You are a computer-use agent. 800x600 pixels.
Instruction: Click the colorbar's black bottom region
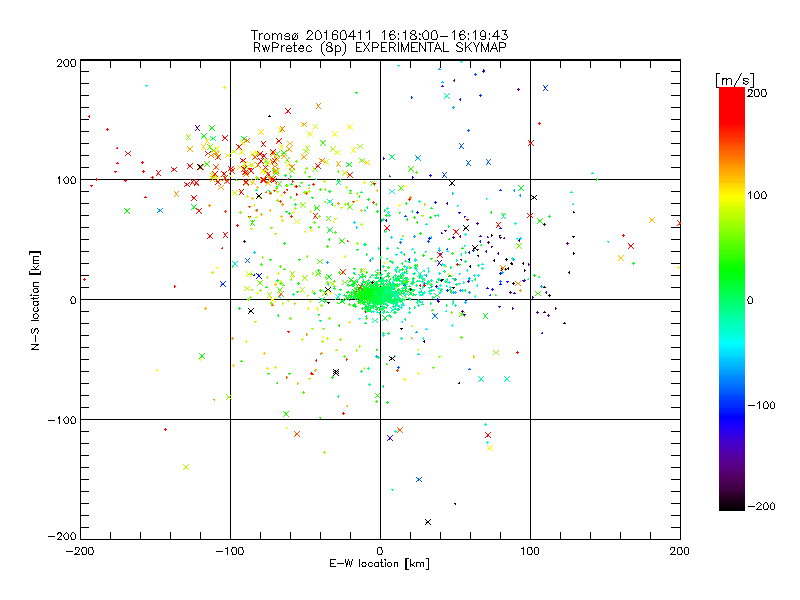click(732, 504)
